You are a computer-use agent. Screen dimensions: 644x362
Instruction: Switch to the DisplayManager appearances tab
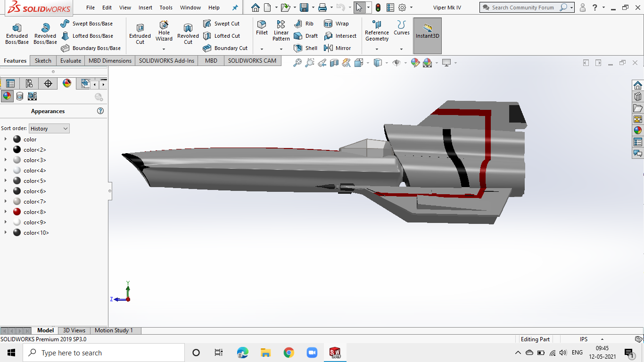click(x=67, y=83)
